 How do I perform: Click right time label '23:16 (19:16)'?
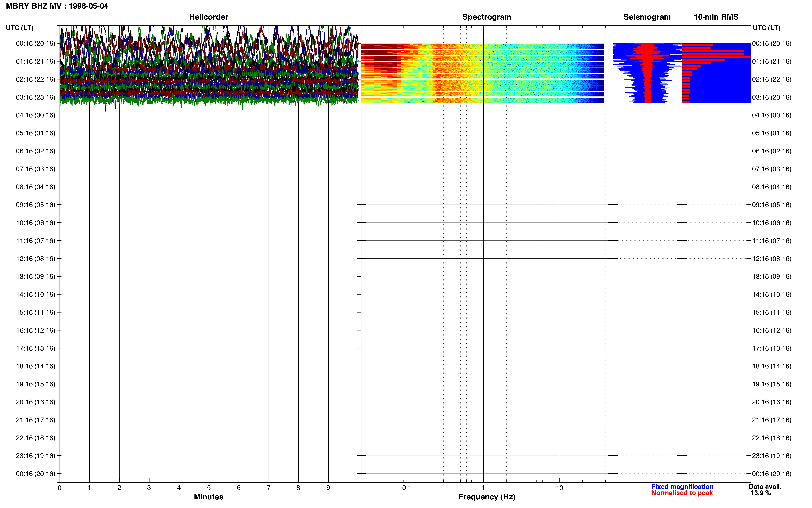pyautogui.click(x=772, y=456)
